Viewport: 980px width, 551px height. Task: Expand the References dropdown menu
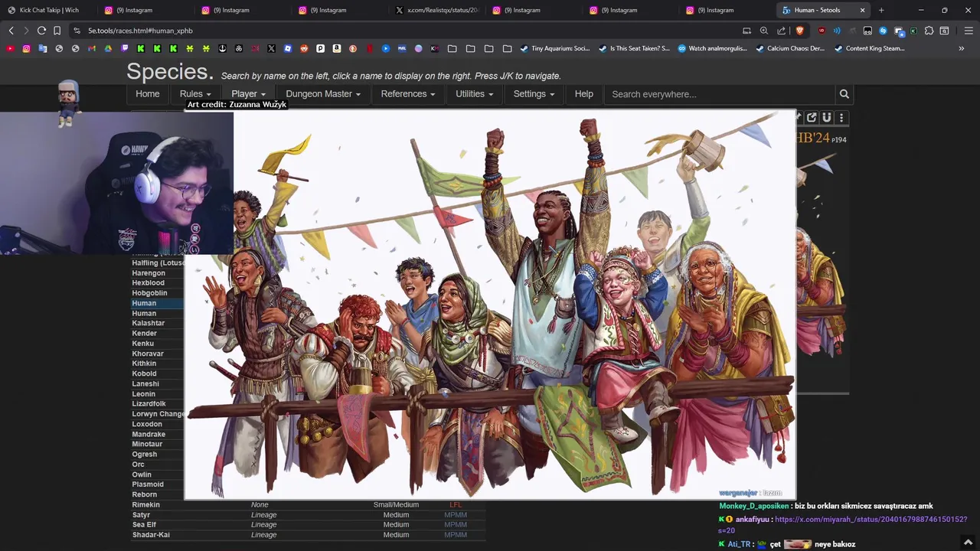click(x=408, y=94)
